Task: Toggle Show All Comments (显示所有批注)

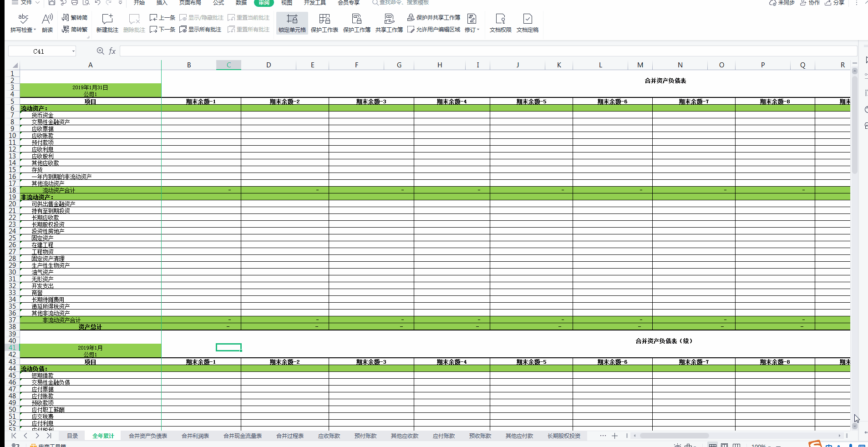Action: tap(200, 30)
